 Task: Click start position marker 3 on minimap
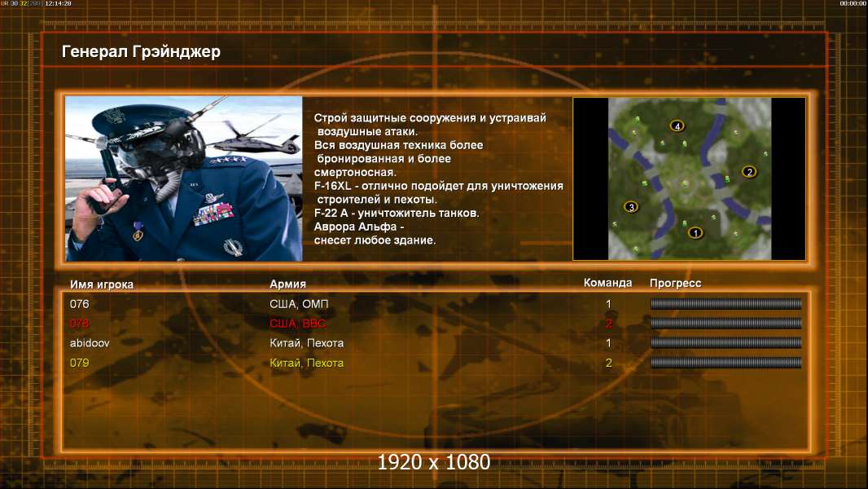coord(631,207)
